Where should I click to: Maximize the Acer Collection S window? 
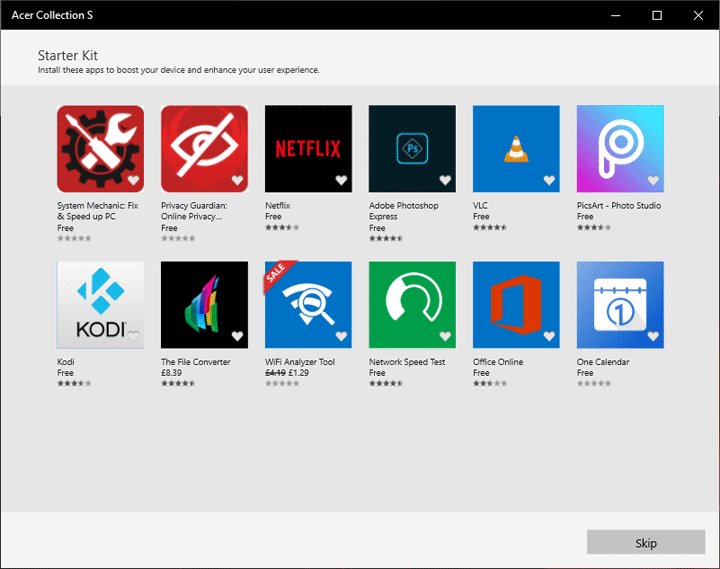coord(657,15)
